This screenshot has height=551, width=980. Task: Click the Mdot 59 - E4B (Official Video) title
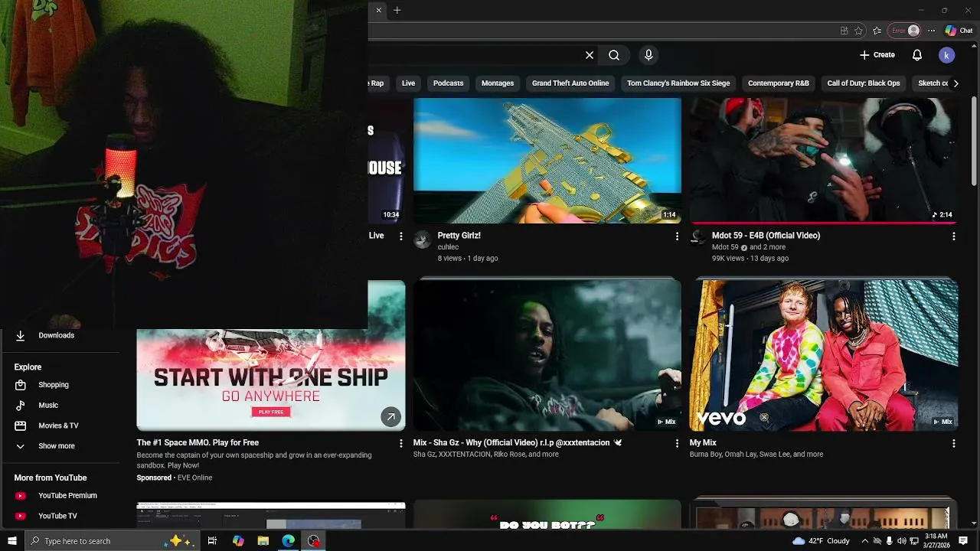click(766, 236)
